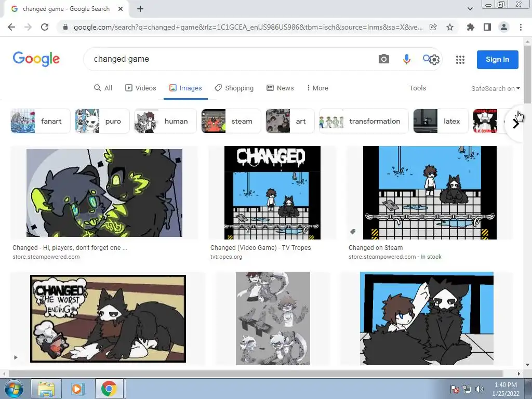The width and height of the screenshot is (532, 399).
Task: Search by image with camera icon
Action: pos(384,59)
